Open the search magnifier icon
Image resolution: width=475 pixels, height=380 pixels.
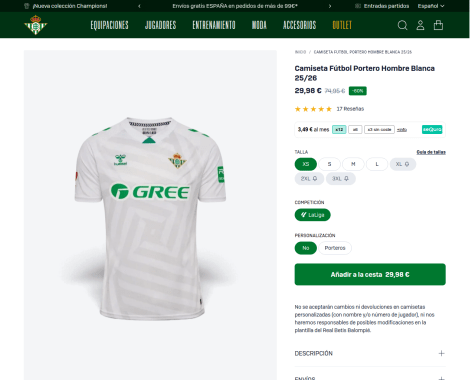pyautogui.click(x=402, y=25)
